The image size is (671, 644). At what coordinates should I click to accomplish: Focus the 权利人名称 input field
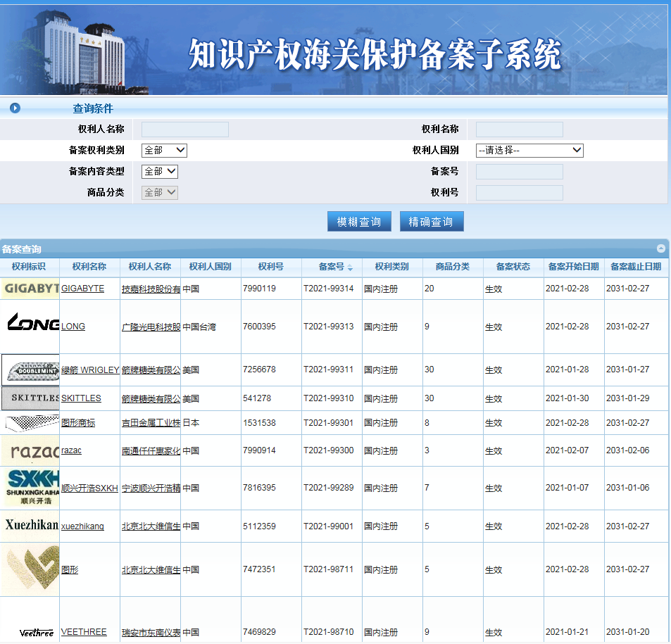pyautogui.click(x=185, y=130)
